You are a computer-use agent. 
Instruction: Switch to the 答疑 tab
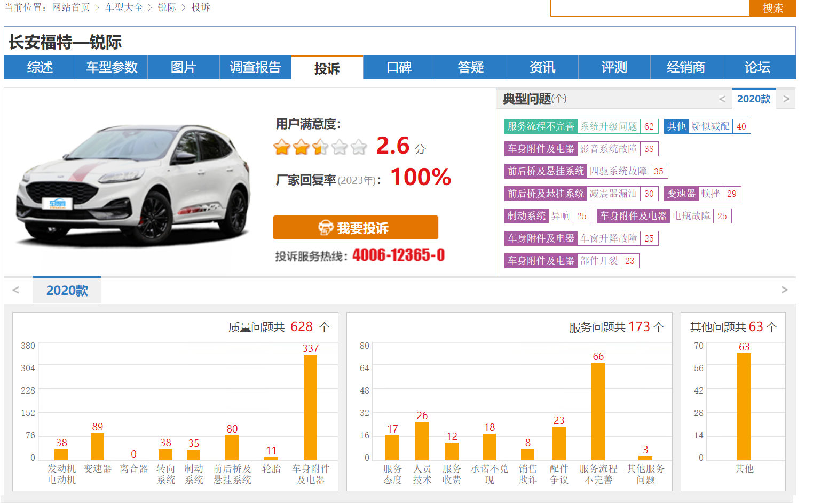471,67
